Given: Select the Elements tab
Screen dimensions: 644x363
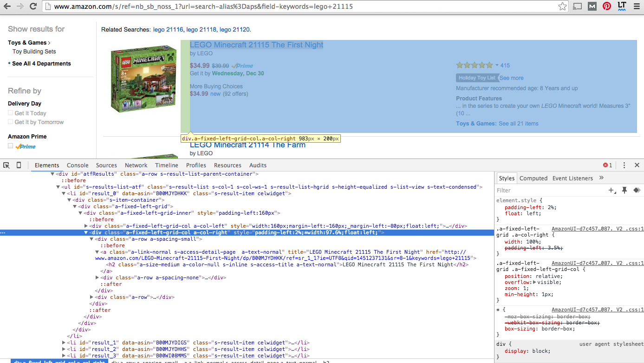Looking at the screenshot, I should 47,165.
